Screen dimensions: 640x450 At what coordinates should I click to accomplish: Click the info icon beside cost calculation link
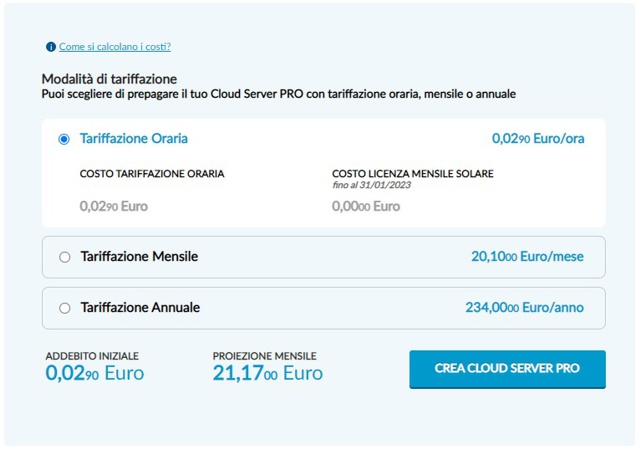(x=51, y=47)
